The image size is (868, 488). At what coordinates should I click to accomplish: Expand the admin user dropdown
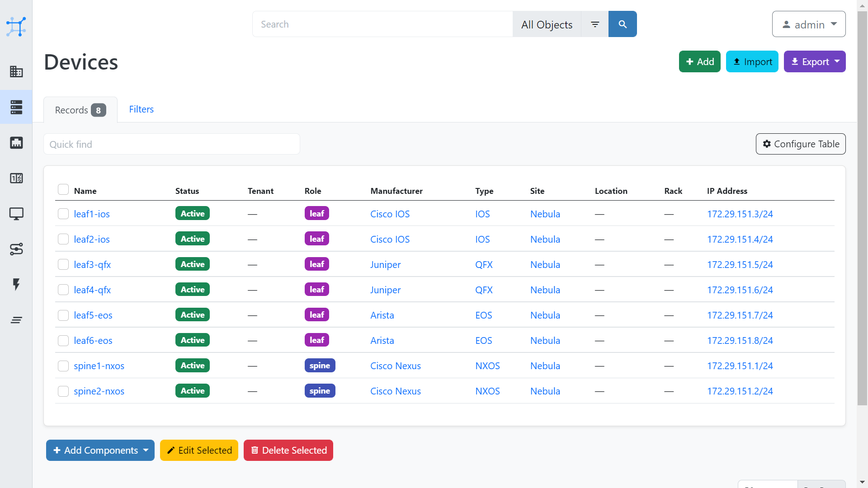pos(809,24)
